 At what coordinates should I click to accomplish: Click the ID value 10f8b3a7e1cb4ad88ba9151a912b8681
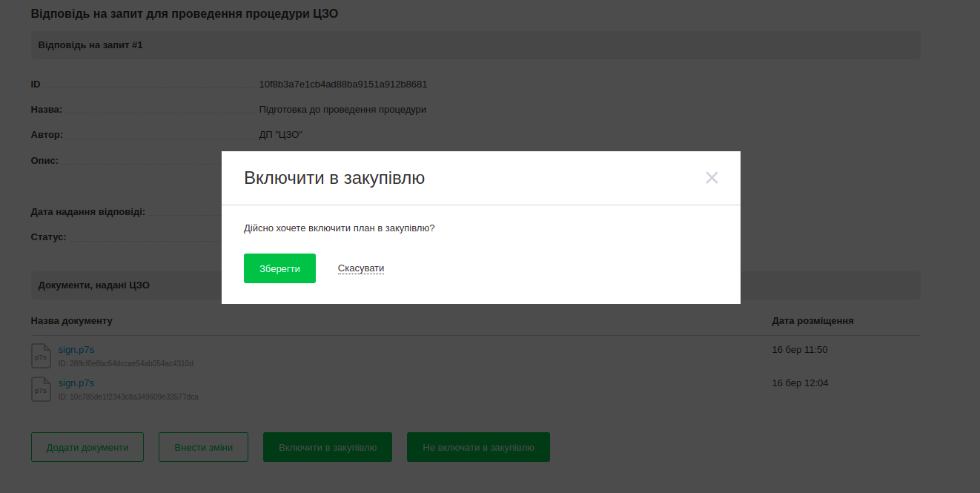point(342,85)
